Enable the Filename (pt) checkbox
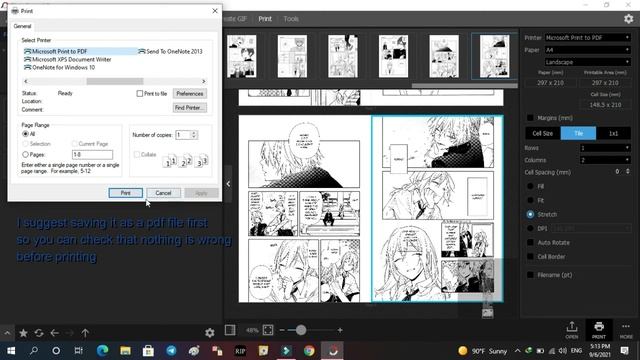Image resolution: width=640 pixels, height=360 pixels. 530,275
